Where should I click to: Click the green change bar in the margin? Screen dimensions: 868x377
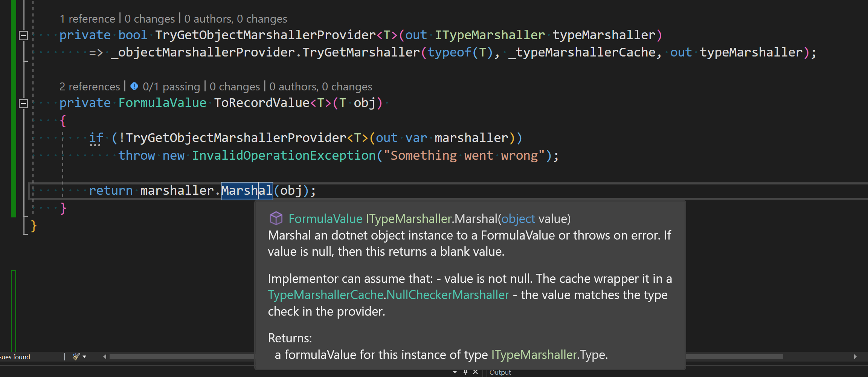(x=13, y=113)
